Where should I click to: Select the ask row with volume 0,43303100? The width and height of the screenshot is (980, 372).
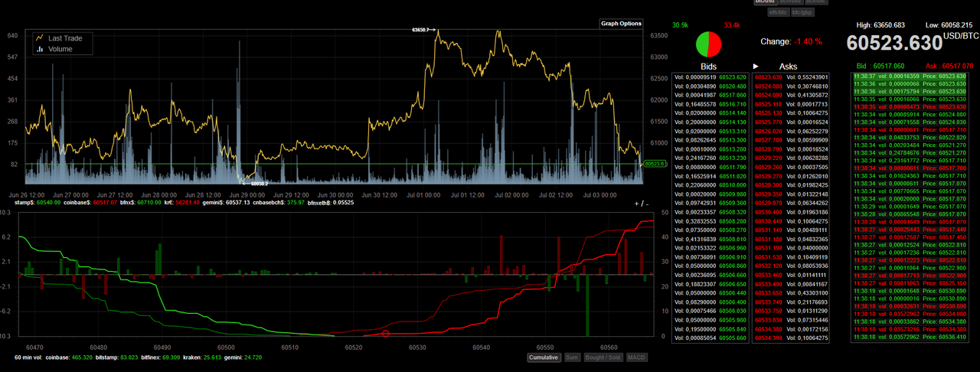pyautogui.click(x=791, y=293)
